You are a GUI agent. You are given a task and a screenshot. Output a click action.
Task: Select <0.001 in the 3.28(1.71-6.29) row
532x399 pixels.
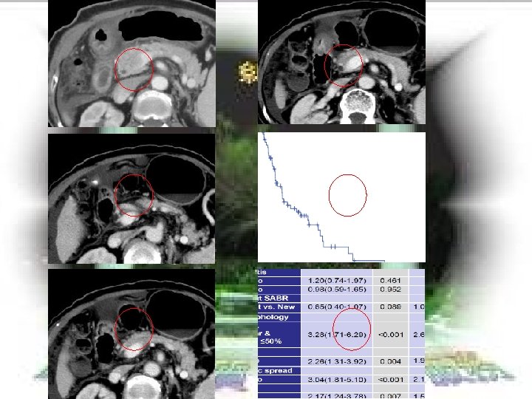(x=391, y=335)
